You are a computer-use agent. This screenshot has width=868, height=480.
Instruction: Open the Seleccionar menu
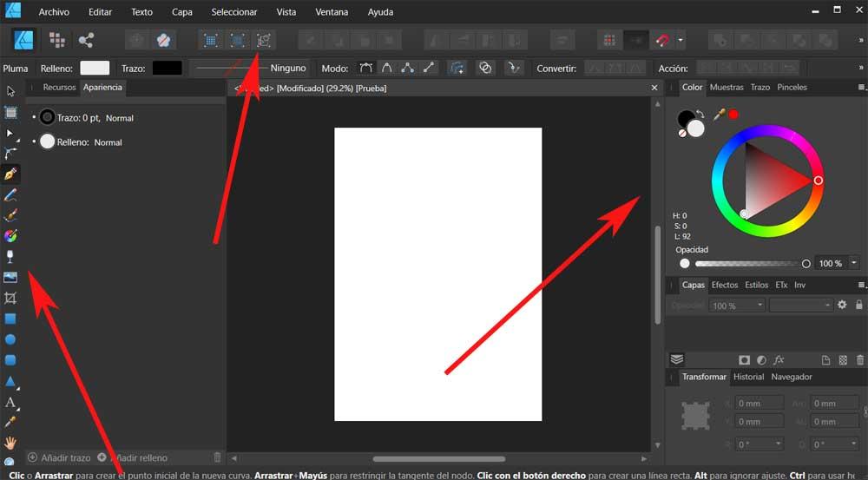234,11
